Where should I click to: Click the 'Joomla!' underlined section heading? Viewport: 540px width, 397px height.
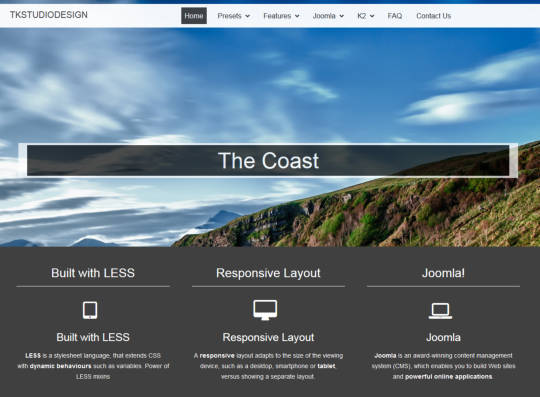click(444, 273)
